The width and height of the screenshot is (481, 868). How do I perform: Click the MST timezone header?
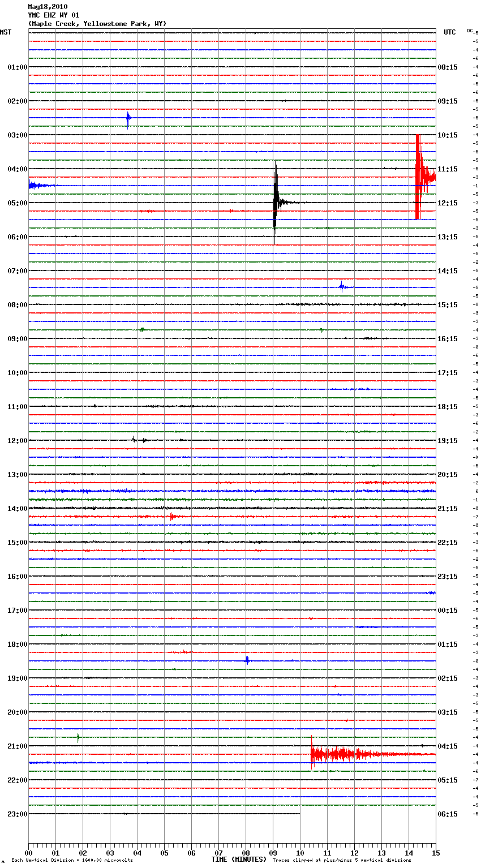[x=6, y=32]
